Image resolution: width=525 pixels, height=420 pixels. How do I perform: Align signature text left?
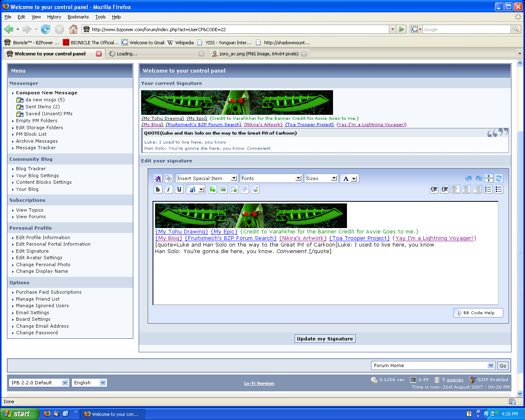click(x=456, y=189)
